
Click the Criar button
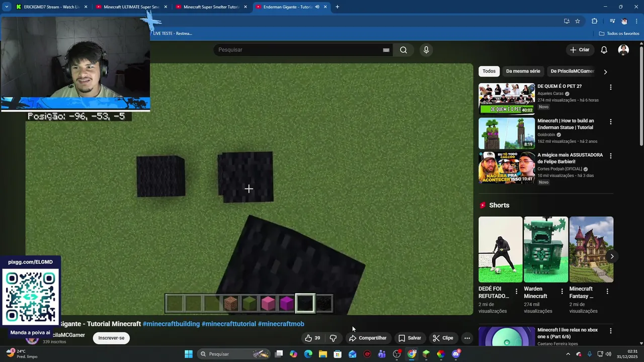pyautogui.click(x=580, y=50)
